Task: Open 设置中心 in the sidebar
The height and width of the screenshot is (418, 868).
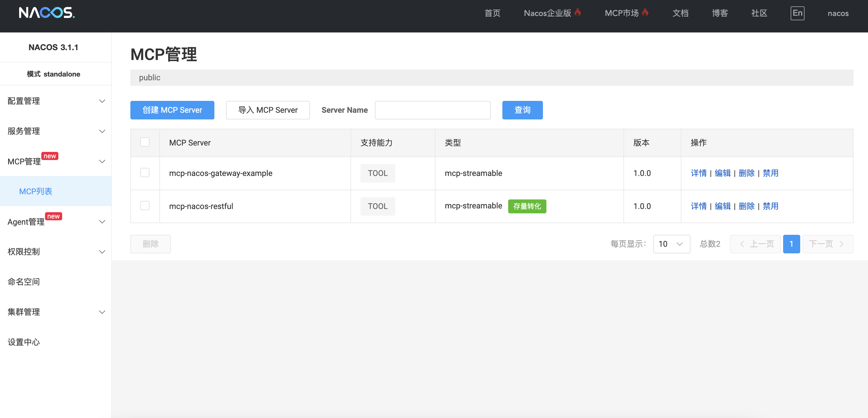Action: [56, 342]
